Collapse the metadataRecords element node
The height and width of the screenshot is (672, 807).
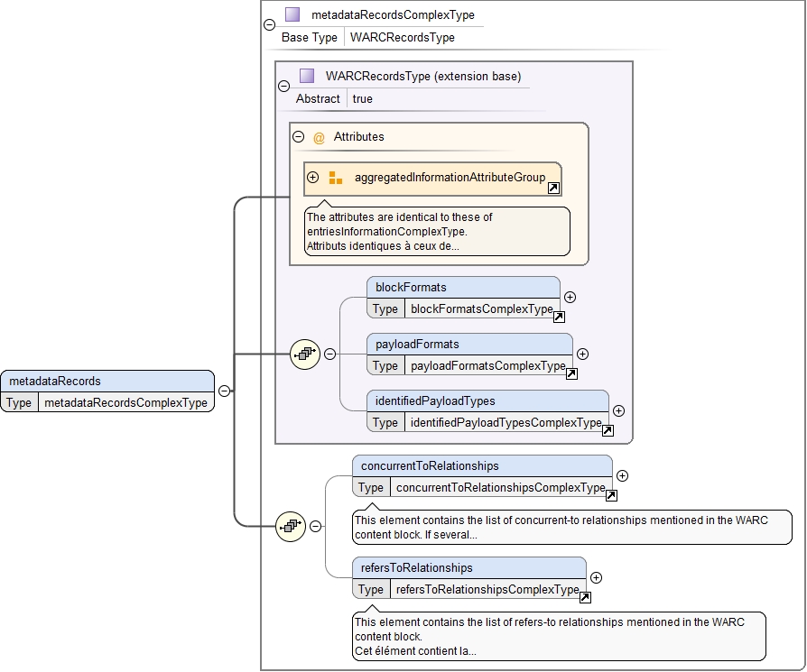[225, 391]
